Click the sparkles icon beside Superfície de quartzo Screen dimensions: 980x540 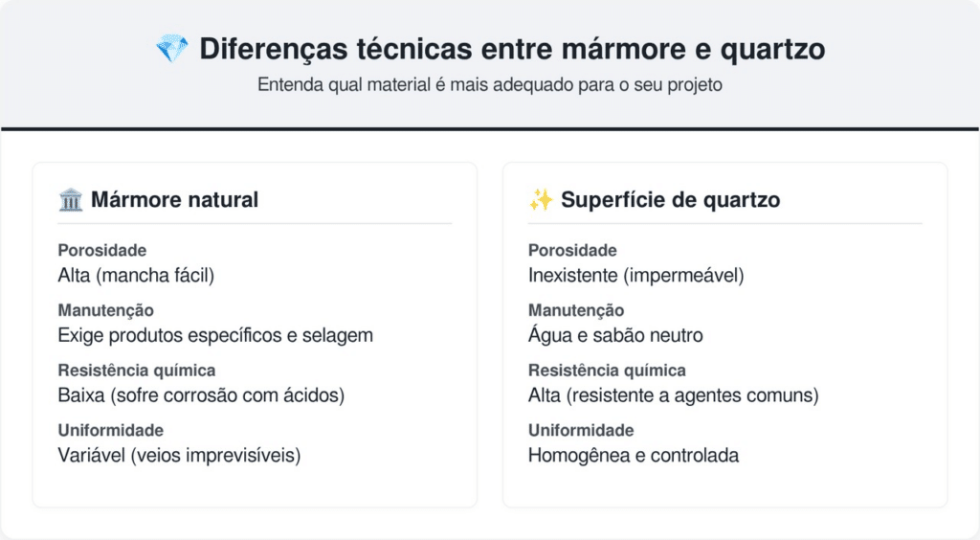click(x=541, y=200)
